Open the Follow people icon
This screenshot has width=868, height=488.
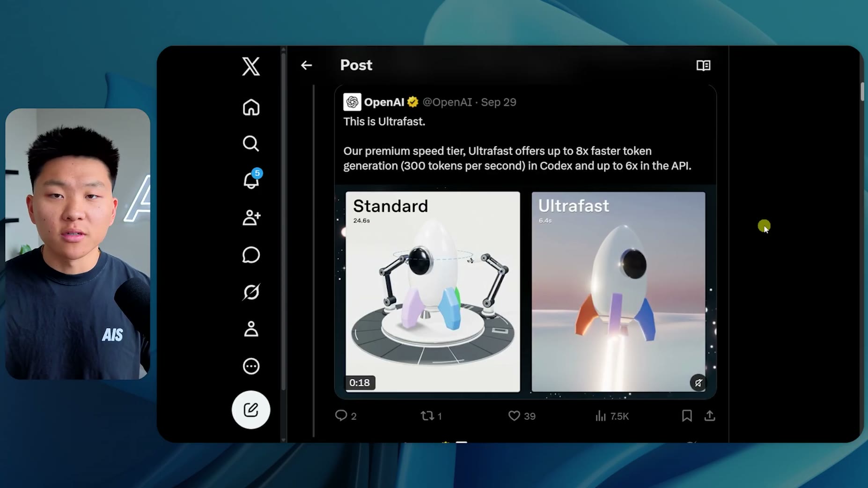coord(251,217)
